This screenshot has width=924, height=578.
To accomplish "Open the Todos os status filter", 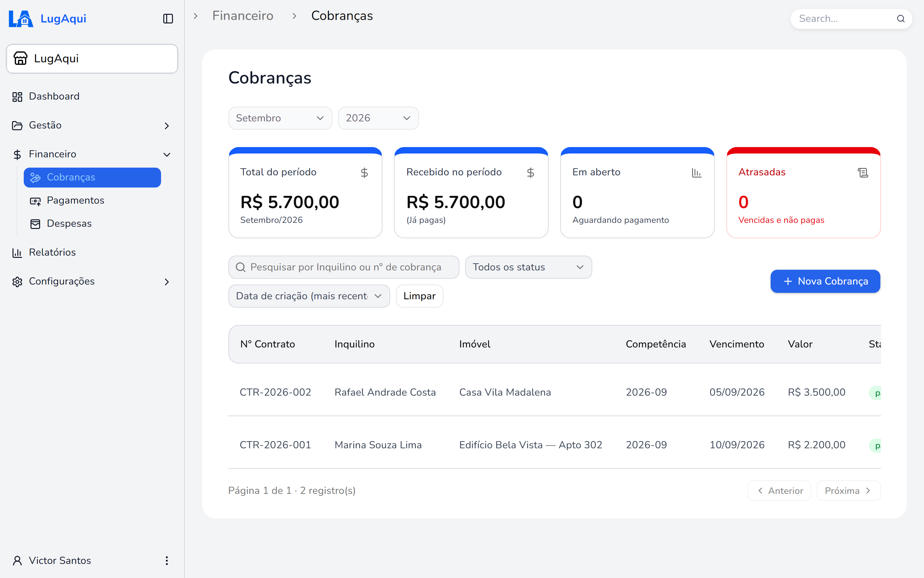I will click(528, 267).
